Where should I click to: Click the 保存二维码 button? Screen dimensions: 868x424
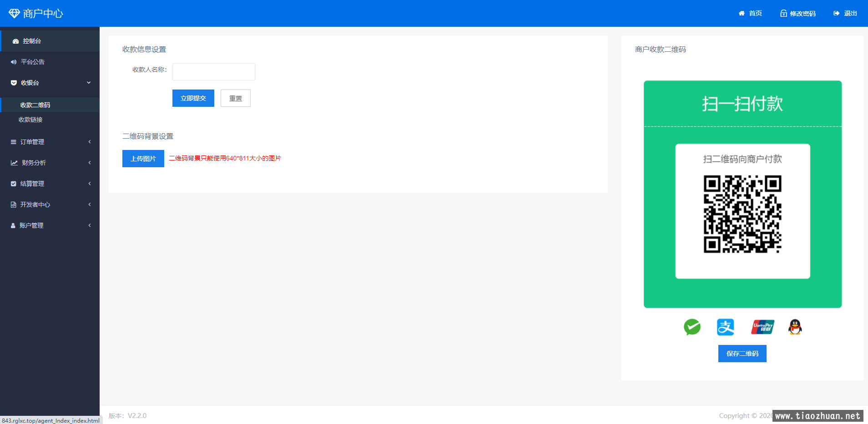point(742,354)
